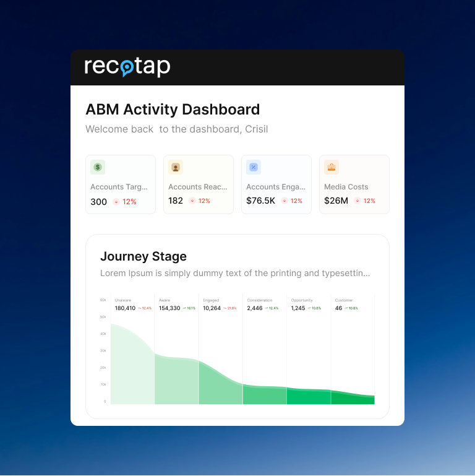
Task: Click the value 182 in Accounts Reached
Action: tap(176, 201)
